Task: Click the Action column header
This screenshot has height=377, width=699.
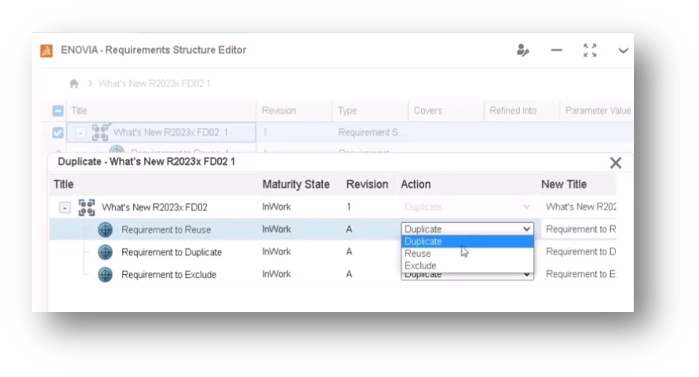Action: [x=415, y=184]
